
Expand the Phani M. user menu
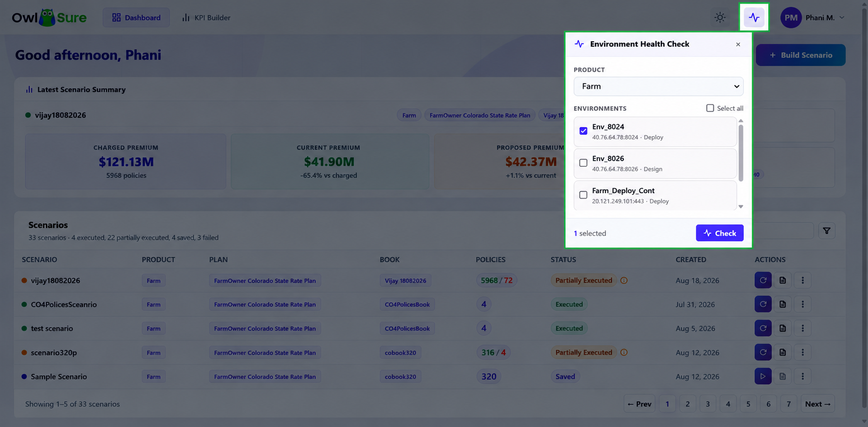tap(841, 18)
